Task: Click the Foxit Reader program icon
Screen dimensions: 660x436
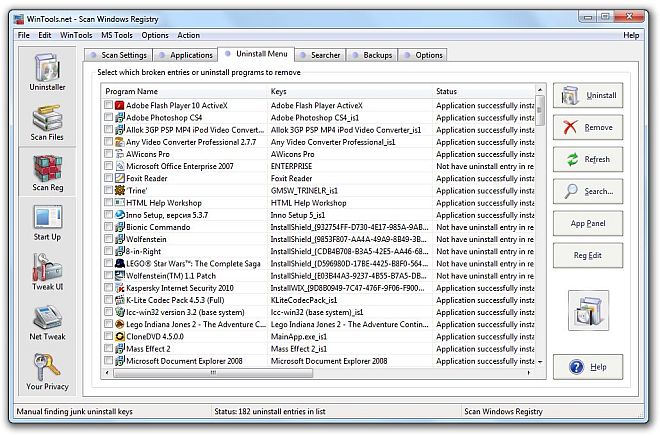Action: (120, 178)
